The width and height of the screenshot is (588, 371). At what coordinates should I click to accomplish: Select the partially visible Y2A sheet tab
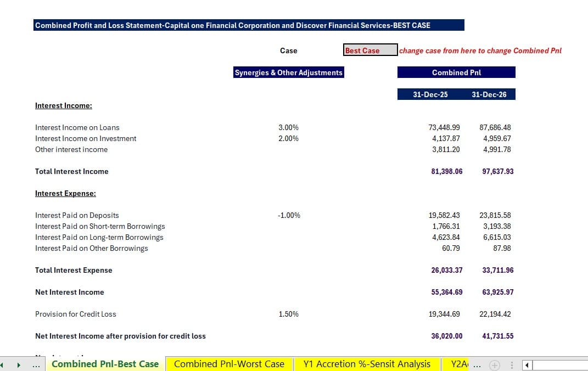click(x=455, y=364)
